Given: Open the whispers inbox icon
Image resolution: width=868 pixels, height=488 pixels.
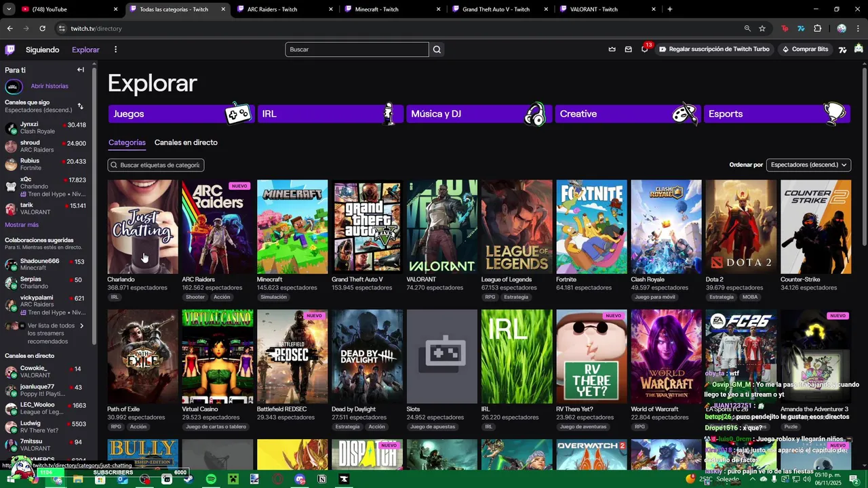Looking at the screenshot, I should click(x=629, y=49).
